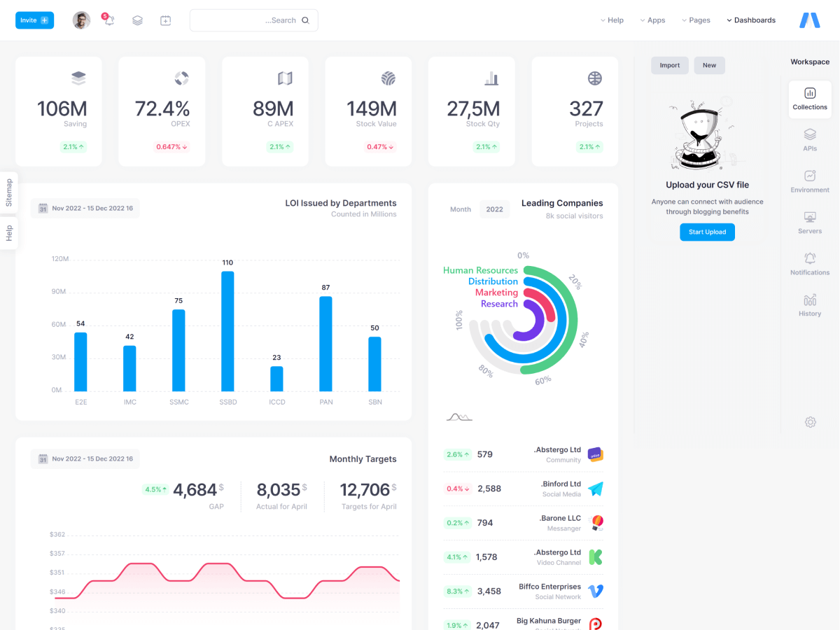Open APIs in the workspace sidebar
This screenshot has height=630, width=840.
click(810, 139)
